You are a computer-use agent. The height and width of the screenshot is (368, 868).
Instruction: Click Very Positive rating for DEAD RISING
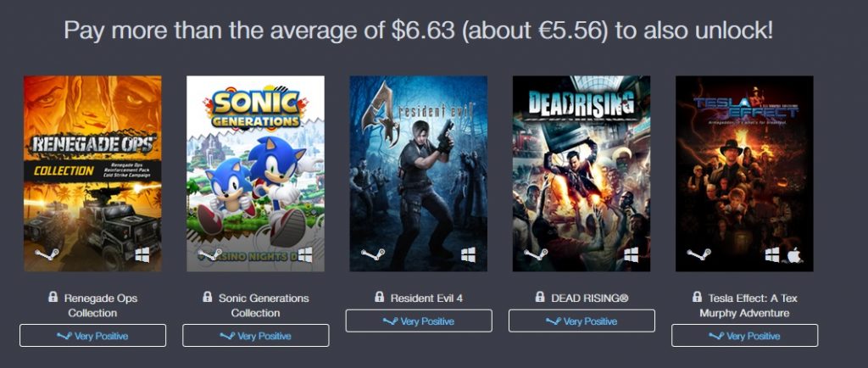[581, 321]
